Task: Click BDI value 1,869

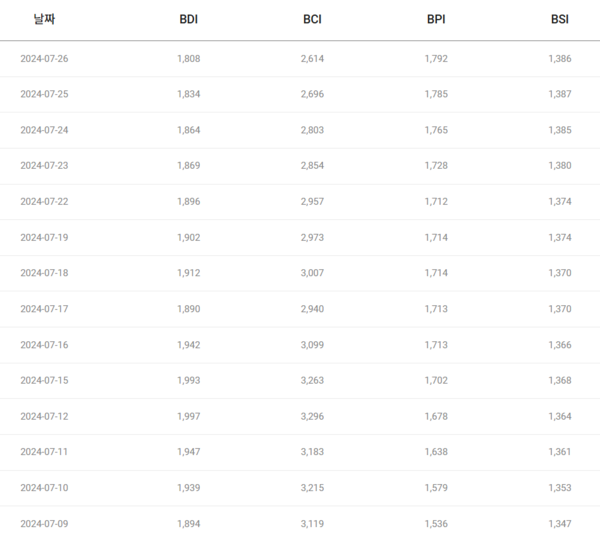Action: click(x=188, y=166)
